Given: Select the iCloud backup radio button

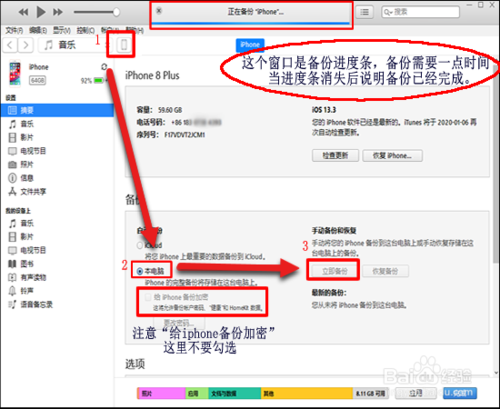Looking at the screenshot, I should coord(140,245).
